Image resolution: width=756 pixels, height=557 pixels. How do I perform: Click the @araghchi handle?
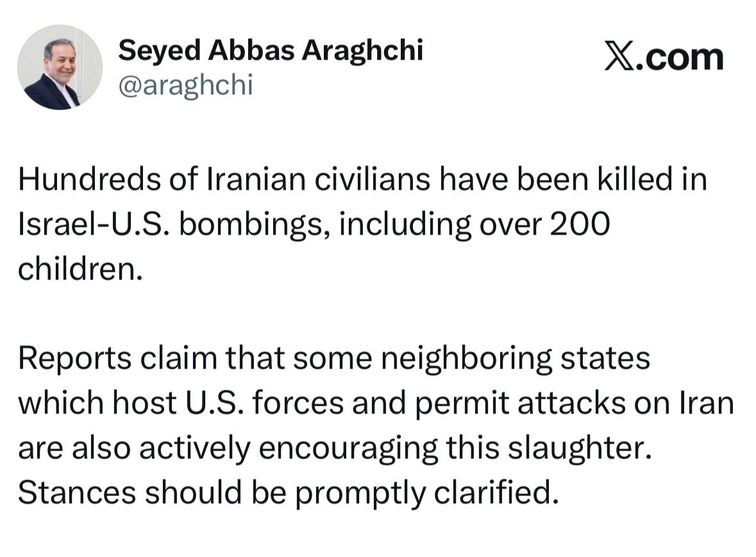[x=186, y=84]
